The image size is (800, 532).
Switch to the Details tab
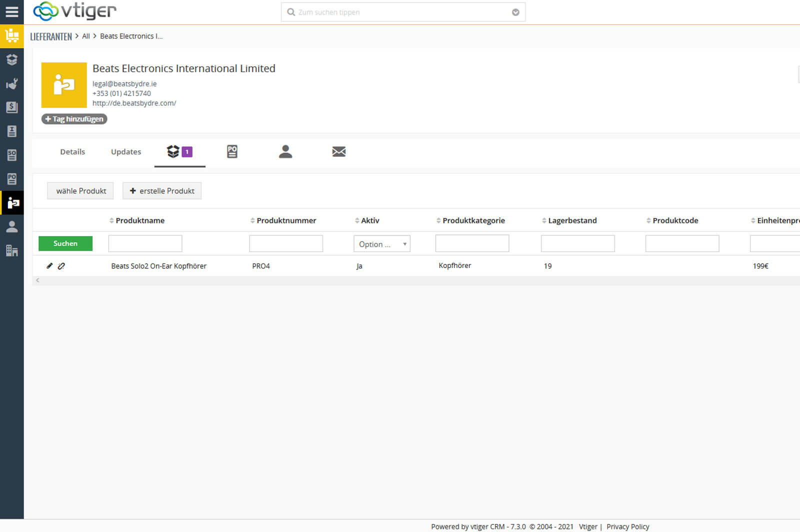coord(72,152)
